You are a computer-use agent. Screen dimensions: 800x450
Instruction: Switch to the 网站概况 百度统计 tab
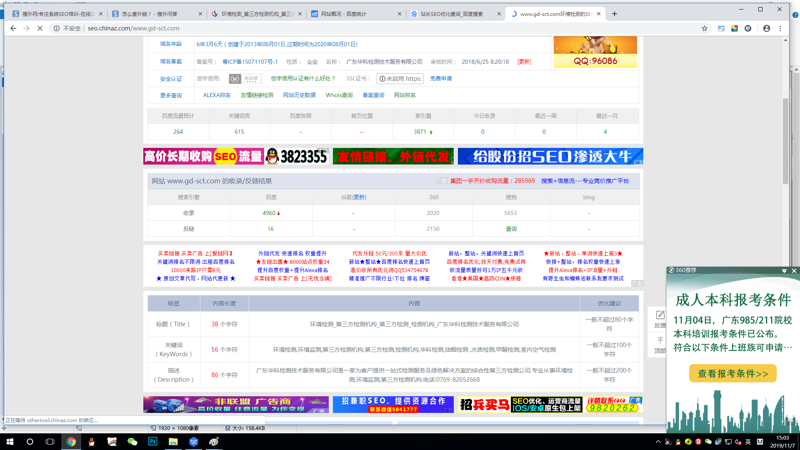point(350,14)
